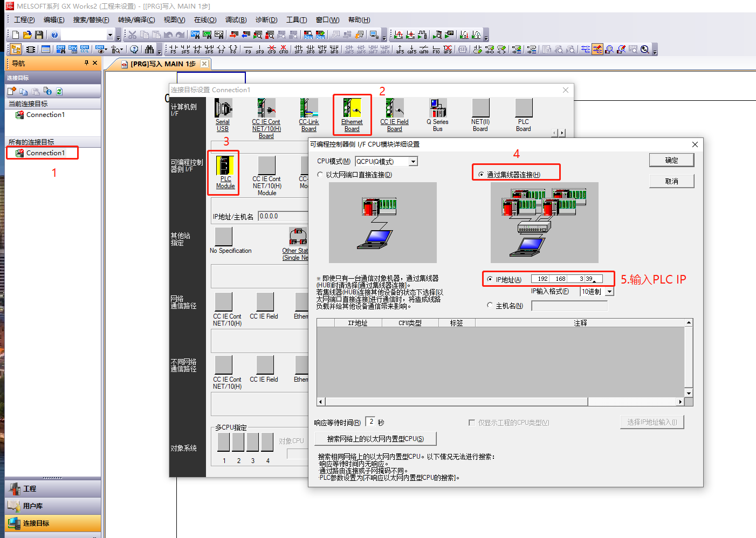Draw line with F10 toolbar icon

click(x=436, y=50)
